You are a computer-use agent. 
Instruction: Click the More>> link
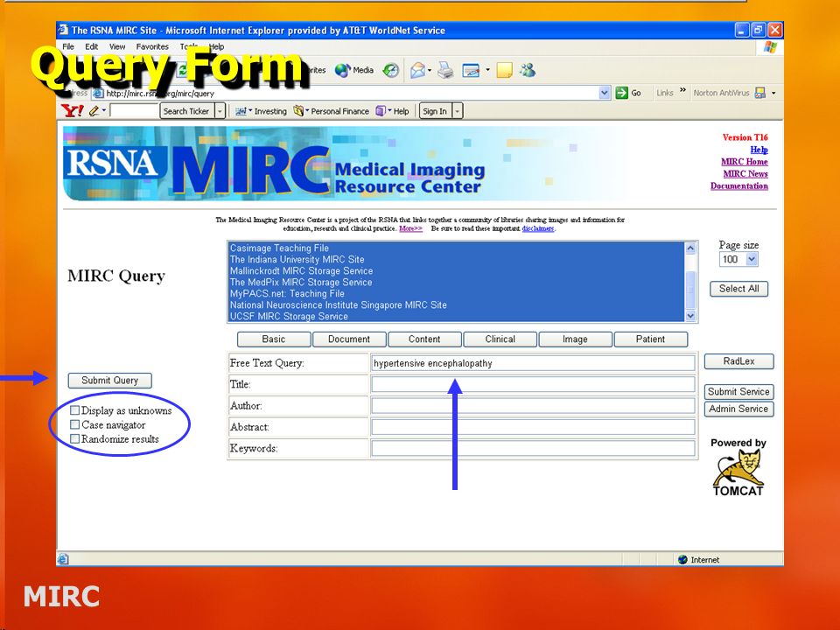pyautogui.click(x=411, y=228)
